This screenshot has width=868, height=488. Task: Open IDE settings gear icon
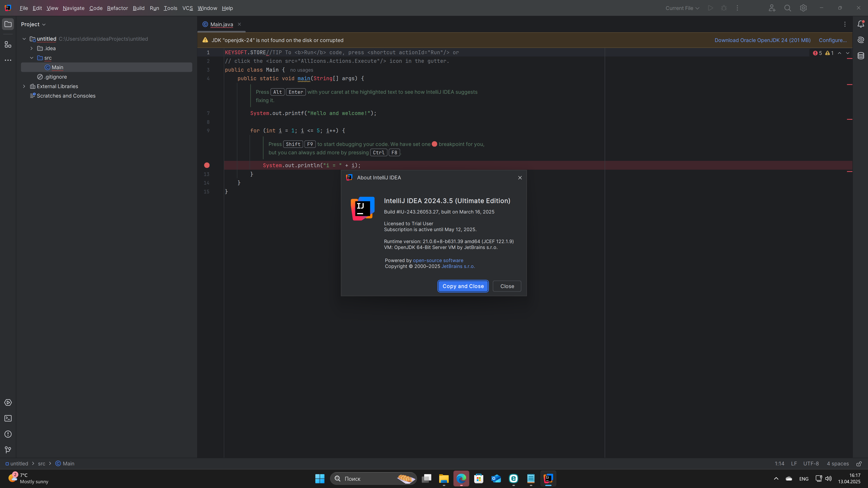point(803,8)
